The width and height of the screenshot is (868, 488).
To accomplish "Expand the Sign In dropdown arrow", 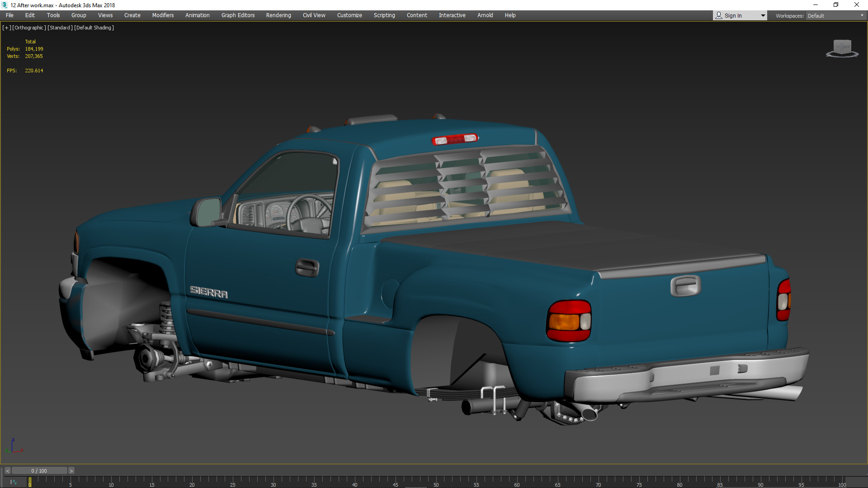I will [x=763, y=16].
